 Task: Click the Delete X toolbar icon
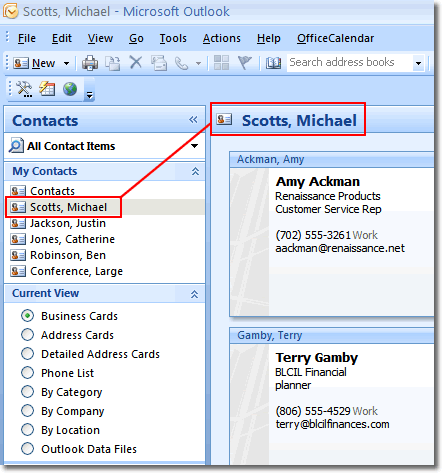pyautogui.click(x=136, y=62)
